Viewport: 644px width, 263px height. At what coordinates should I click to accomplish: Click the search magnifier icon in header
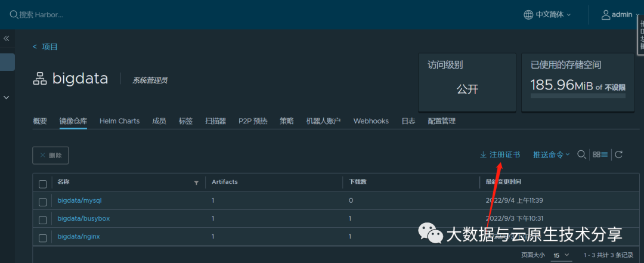pos(14,15)
